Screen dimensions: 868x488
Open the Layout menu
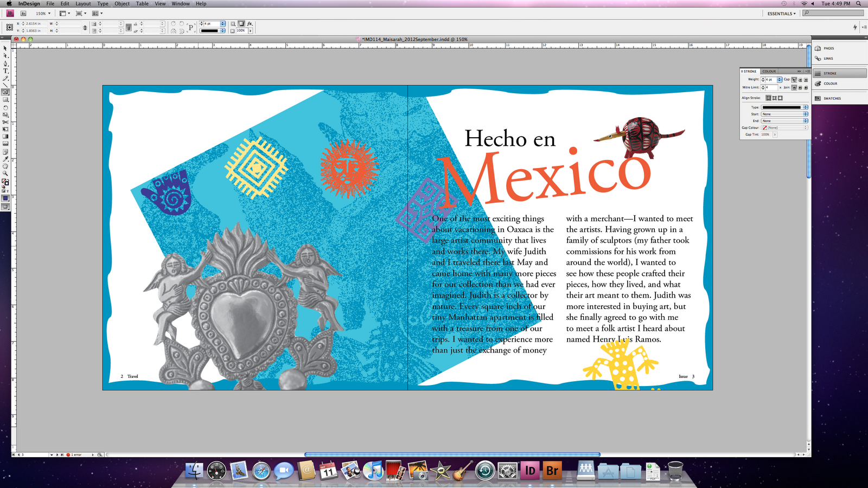pos(83,3)
